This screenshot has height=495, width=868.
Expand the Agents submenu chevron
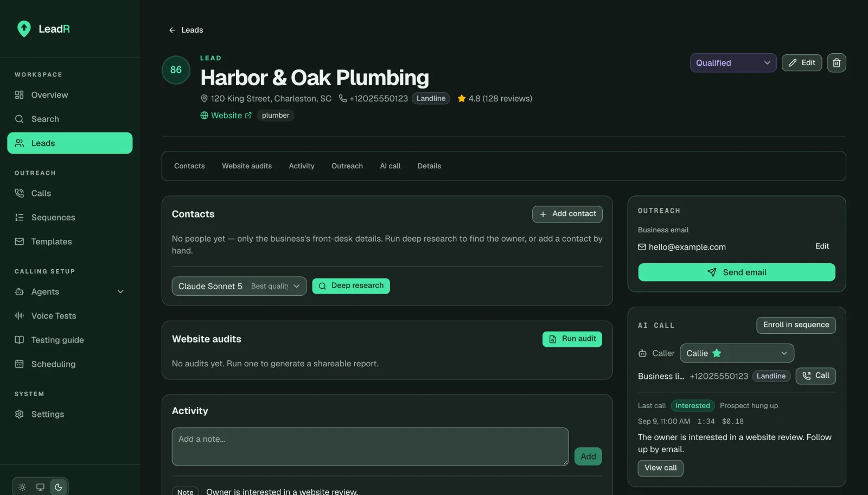pos(120,292)
